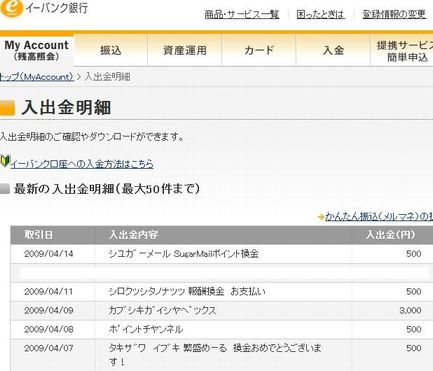The height and width of the screenshot is (371, 433).
Task: Click 500 amount in 2009/04/07 row
Action: click(414, 348)
